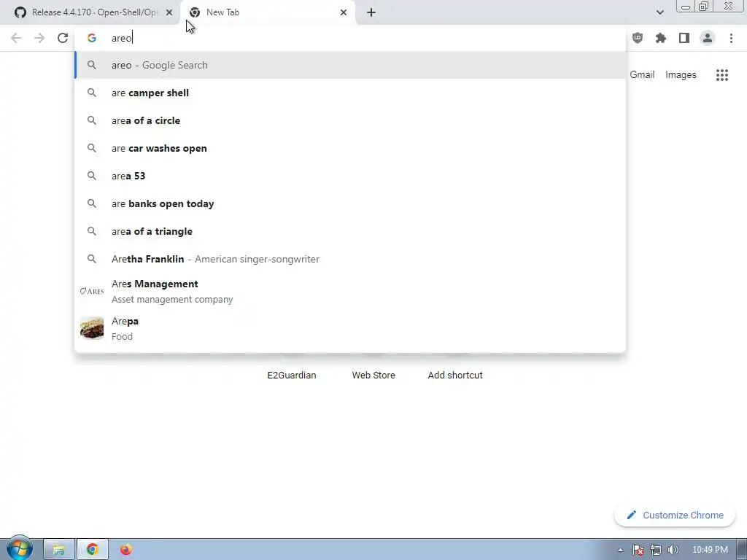This screenshot has height=560, width=747.
Task: Click the Arepa food thumbnail
Action: tap(91, 328)
